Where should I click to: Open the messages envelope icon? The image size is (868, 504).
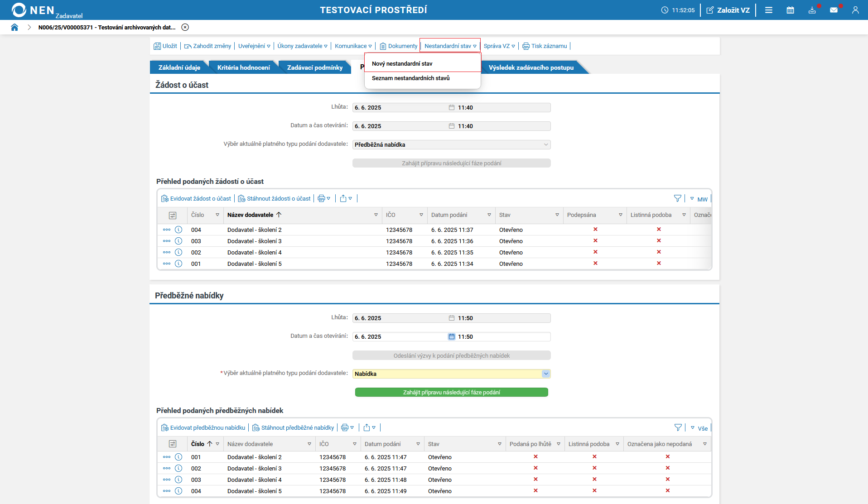(834, 10)
